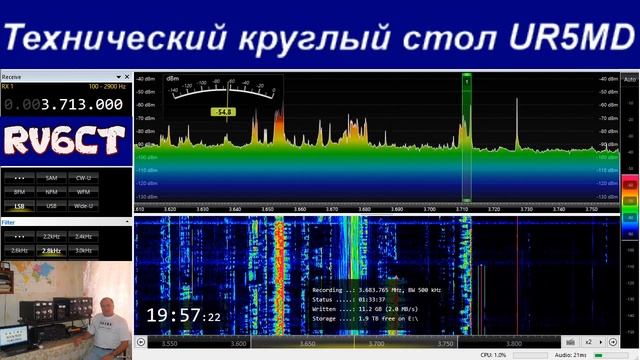The width and height of the screenshot is (640, 360).
Task: Set filter bandwidth to 2.6kHz
Action: pos(19,251)
